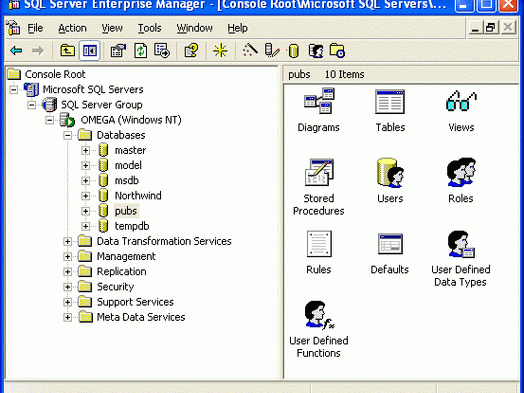Open User Defined Functions item

point(318,330)
